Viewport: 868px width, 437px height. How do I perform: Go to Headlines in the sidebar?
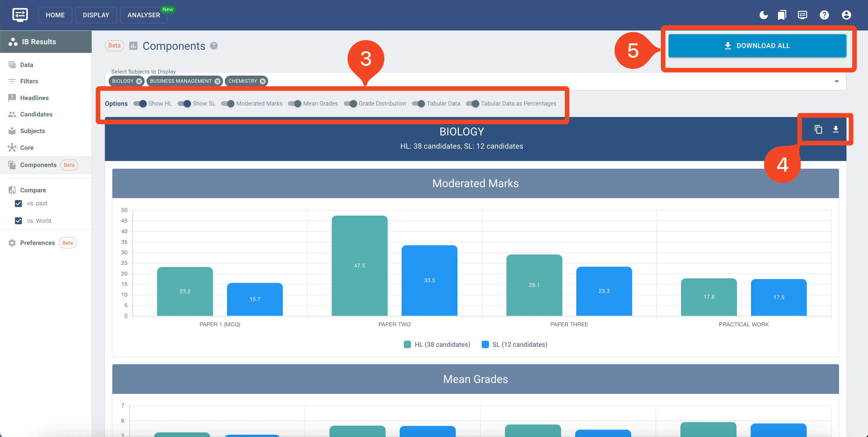[46, 98]
